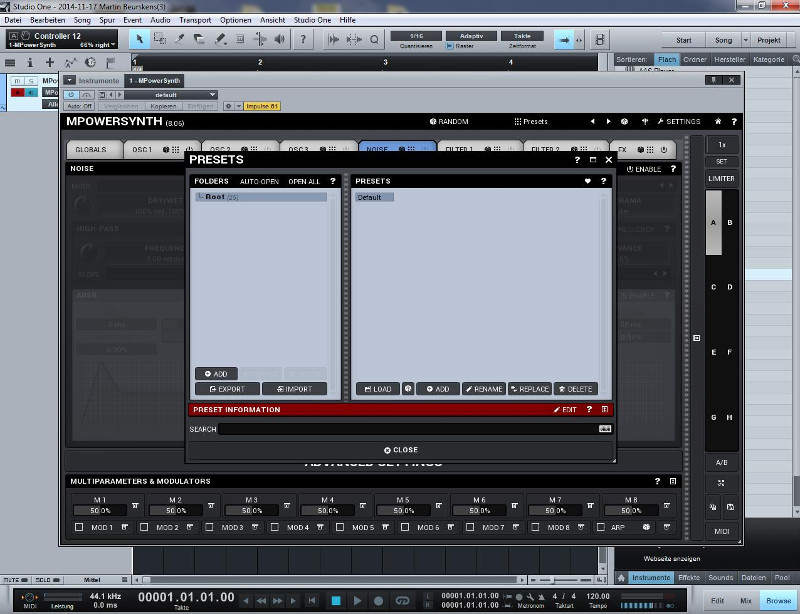Viewport: 800px width, 614px height.
Task: Open the quantize 1/16 dropdown
Action: click(416, 36)
